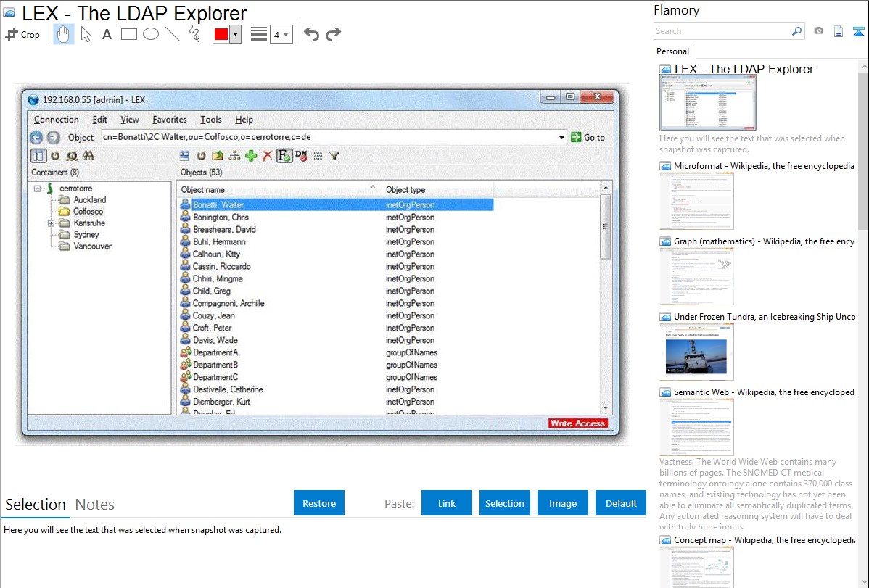
Task: Redo the last undone action
Action: coord(333,34)
